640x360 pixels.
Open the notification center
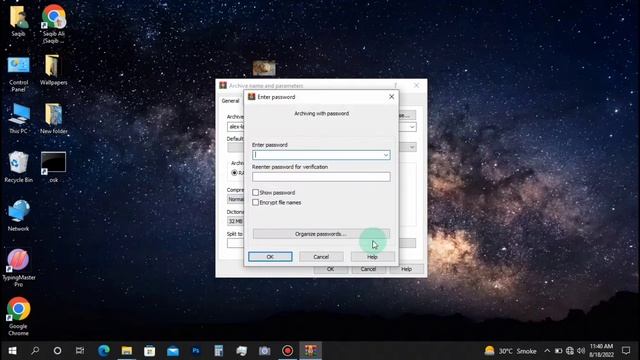point(626,351)
